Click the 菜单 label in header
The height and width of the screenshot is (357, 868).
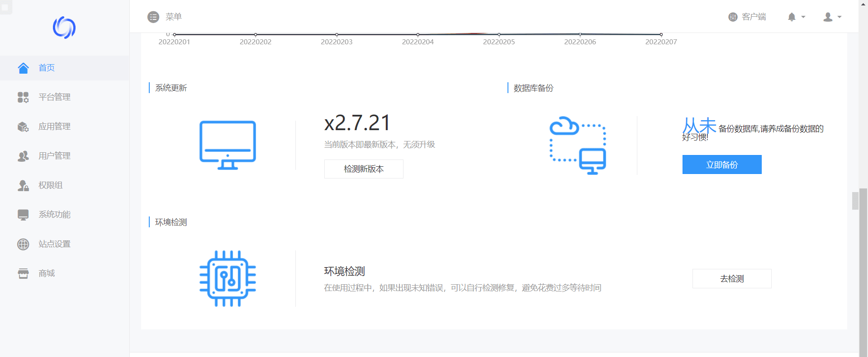tap(174, 17)
